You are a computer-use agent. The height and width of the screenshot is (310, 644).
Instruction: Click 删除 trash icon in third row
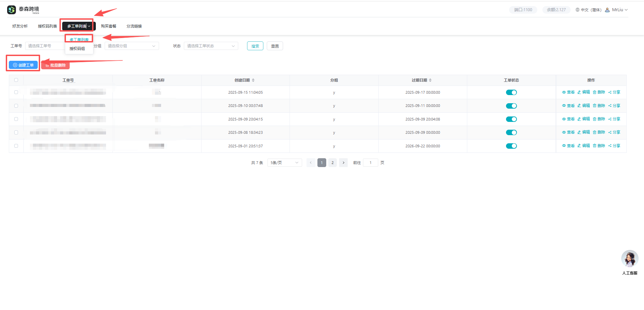pos(594,119)
